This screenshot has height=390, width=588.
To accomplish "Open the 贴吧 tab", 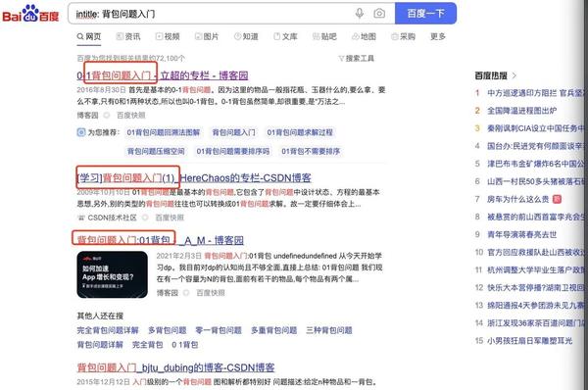I will 324,36.
